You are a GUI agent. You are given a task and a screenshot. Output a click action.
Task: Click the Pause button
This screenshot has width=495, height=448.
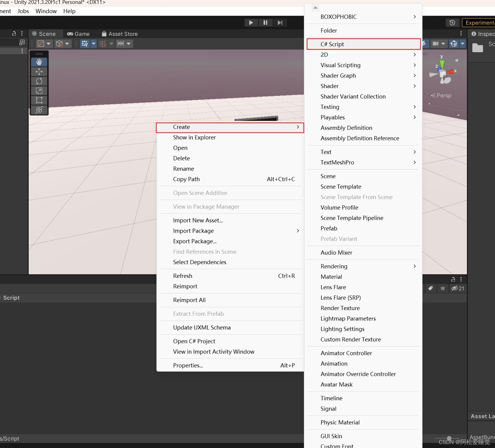coord(265,23)
